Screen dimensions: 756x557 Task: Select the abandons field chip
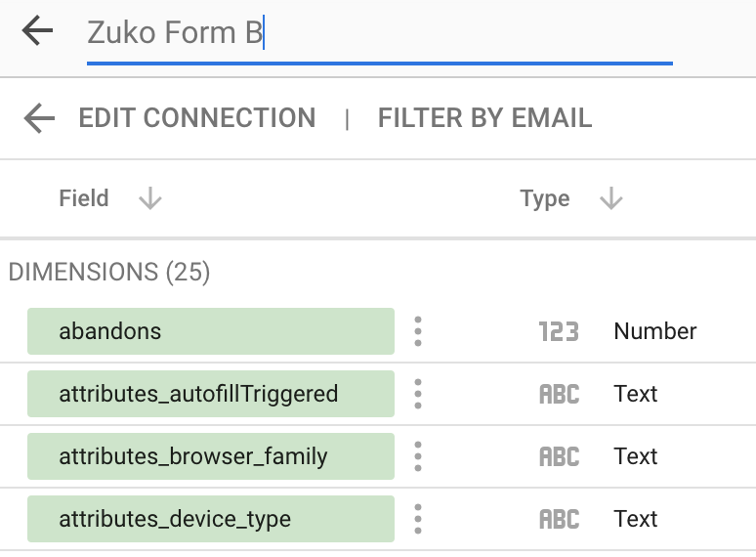click(x=211, y=331)
